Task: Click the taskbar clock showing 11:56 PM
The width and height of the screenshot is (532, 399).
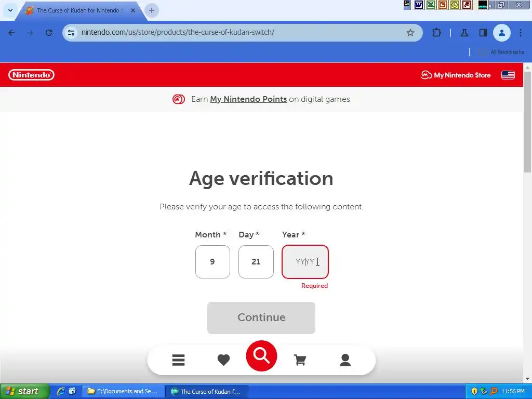Action: [513, 391]
